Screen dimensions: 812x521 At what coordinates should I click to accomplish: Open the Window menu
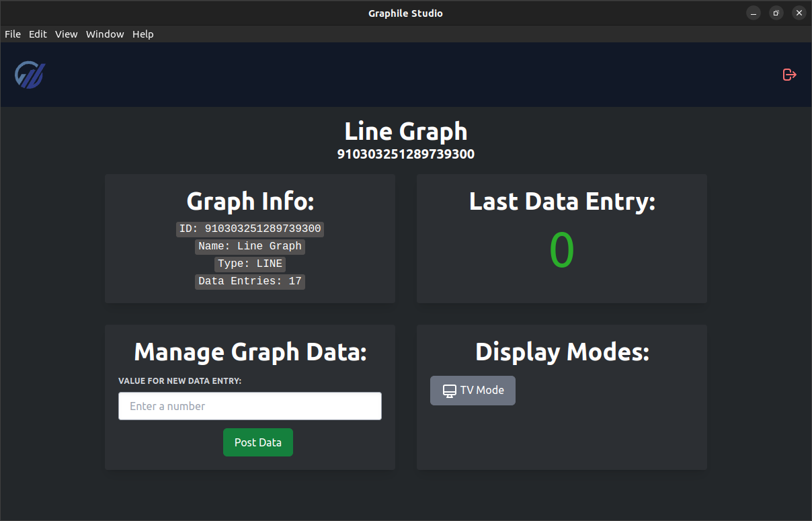(105, 34)
